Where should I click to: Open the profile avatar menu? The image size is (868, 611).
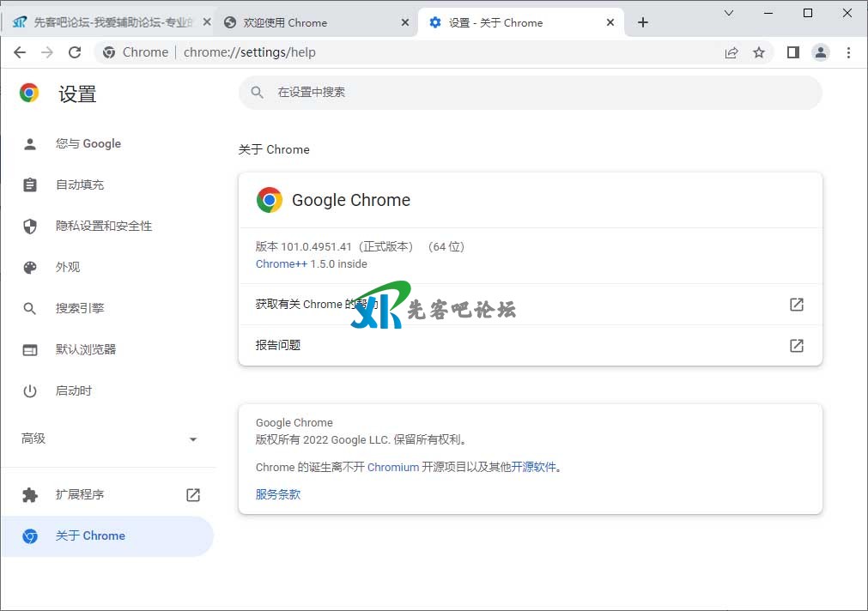coord(821,52)
